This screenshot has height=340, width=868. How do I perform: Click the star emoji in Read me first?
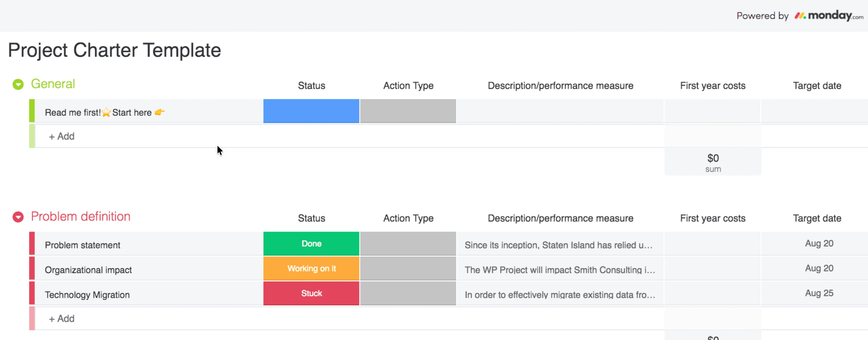pyautogui.click(x=106, y=112)
